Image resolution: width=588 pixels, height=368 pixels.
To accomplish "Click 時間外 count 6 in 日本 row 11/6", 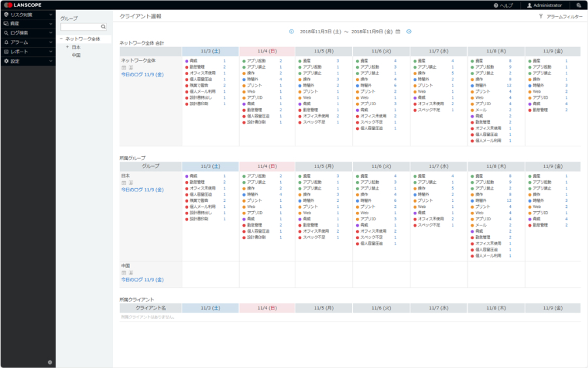I will [x=395, y=201].
